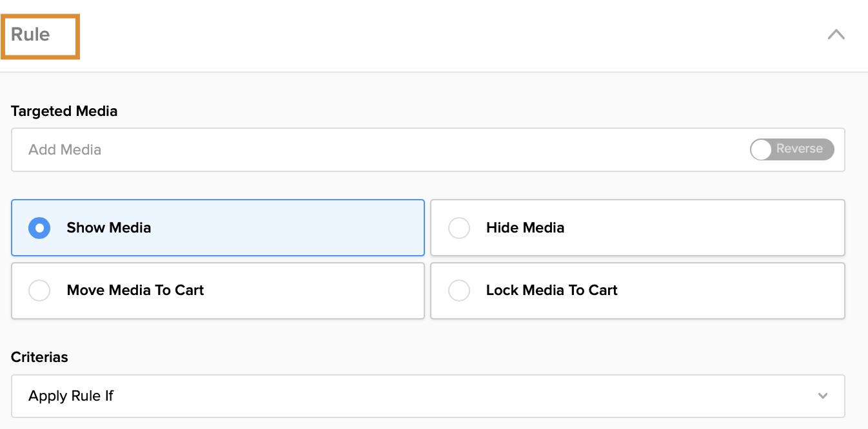Click the "Apply Rule If" text
The height and width of the screenshot is (429, 868).
point(71,396)
